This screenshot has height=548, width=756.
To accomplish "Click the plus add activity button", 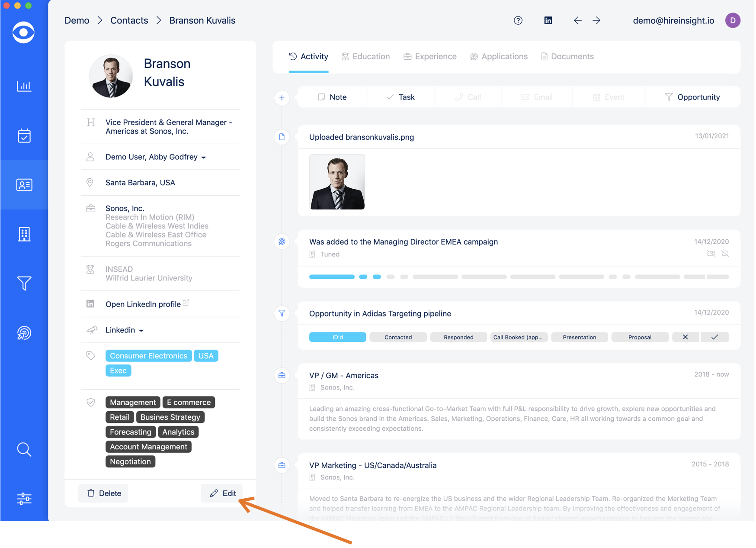I will 282,98.
